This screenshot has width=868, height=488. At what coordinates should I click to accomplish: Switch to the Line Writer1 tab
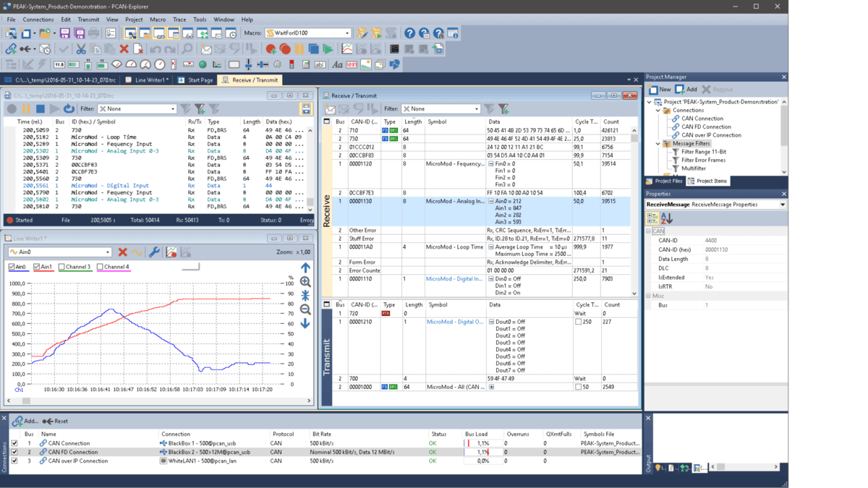[147, 80]
